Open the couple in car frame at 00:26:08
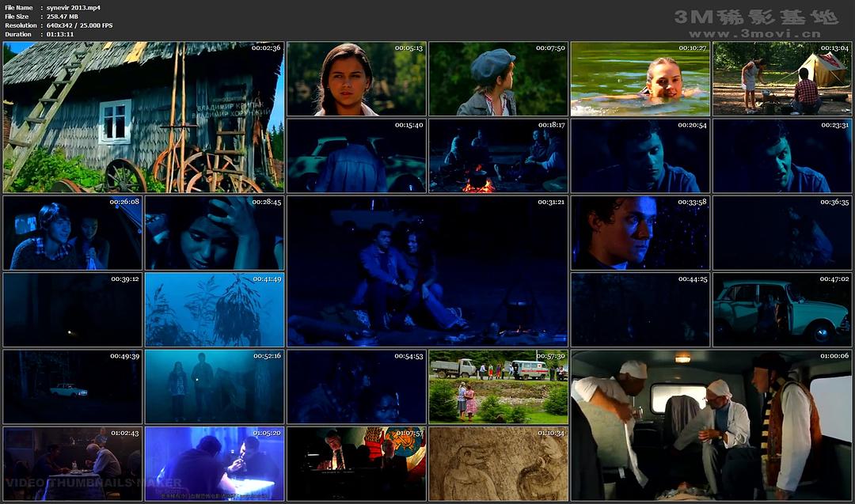 72,233
